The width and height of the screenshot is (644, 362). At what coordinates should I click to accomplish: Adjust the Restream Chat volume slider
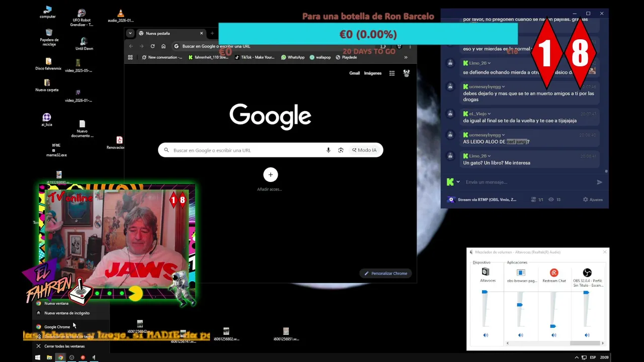pyautogui.click(x=553, y=326)
